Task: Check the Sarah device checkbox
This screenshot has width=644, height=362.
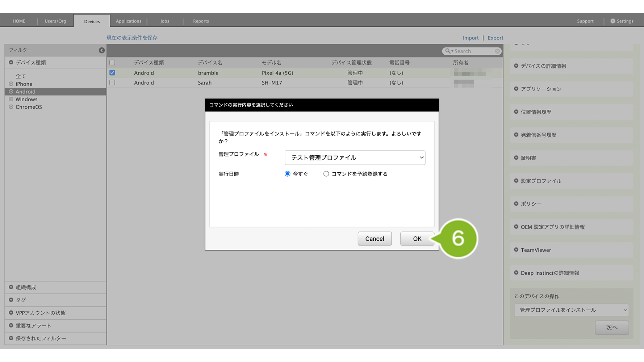Action: pos(112,83)
